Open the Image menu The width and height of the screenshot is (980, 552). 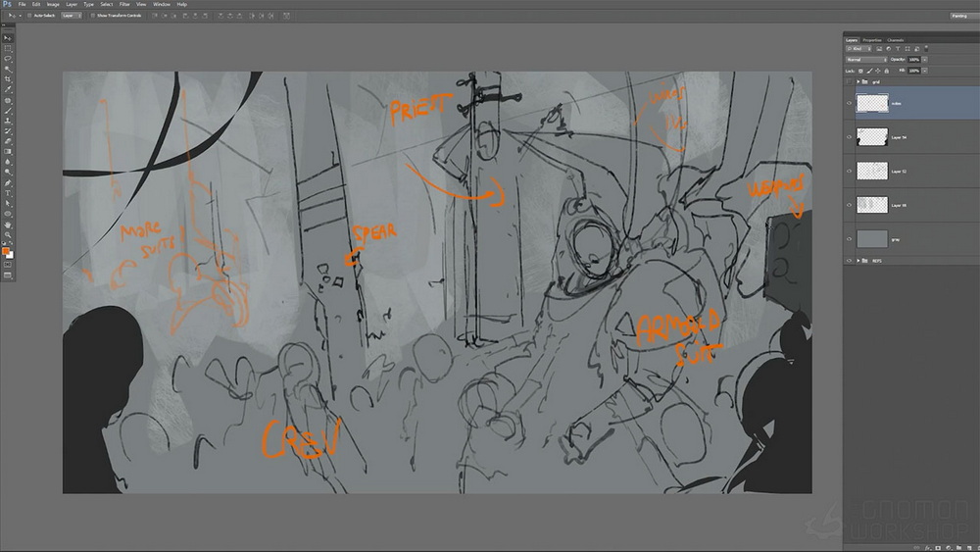coord(53,4)
